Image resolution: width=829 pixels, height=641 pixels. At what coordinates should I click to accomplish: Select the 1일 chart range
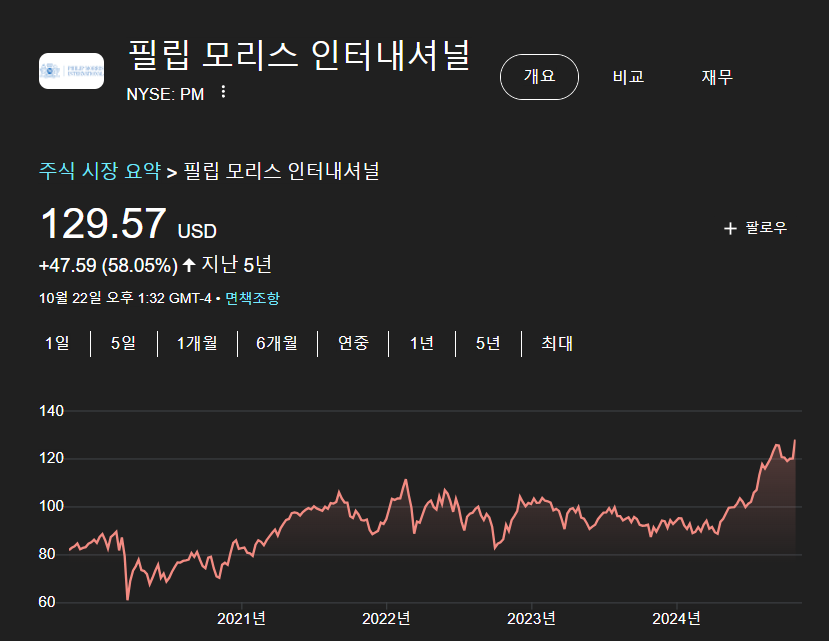pos(57,343)
